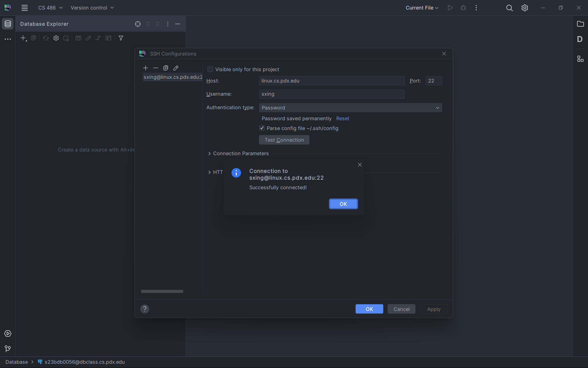The image size is (588, 368).
Task: Click the Host input field
Action: coord(331,81)
